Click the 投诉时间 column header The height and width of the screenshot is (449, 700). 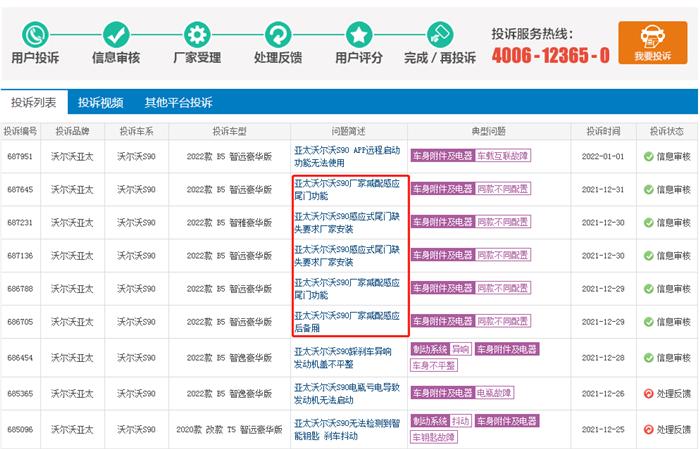coord(603,131)
